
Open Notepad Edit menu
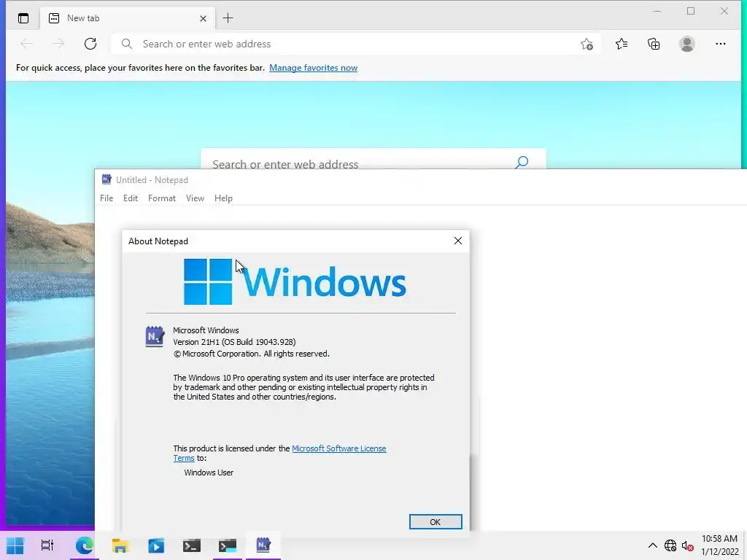click(x=131, y=198)
